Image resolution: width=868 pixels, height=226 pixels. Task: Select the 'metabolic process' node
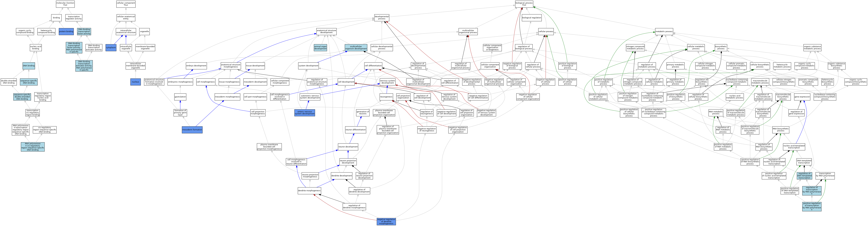(x=664, y=31)
